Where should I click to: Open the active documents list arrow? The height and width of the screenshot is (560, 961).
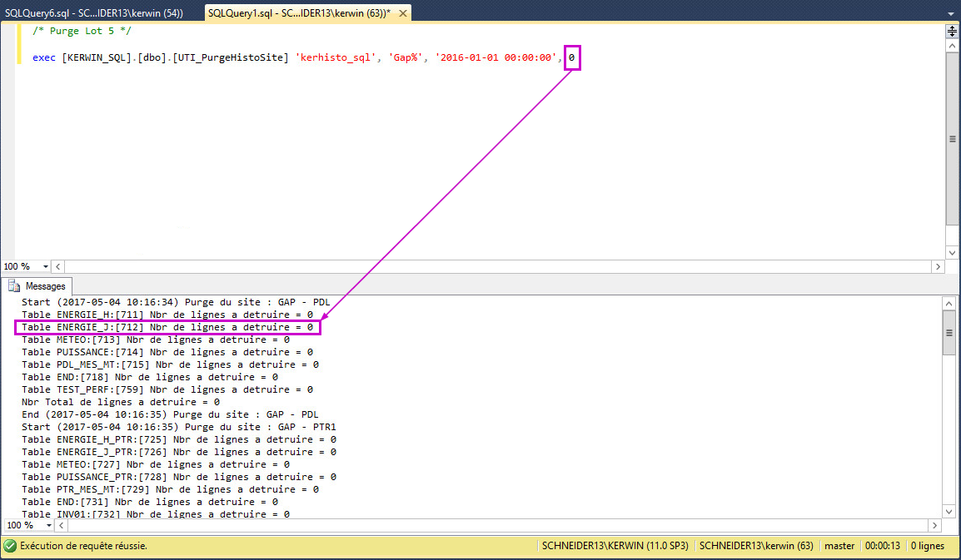point(950,13)
